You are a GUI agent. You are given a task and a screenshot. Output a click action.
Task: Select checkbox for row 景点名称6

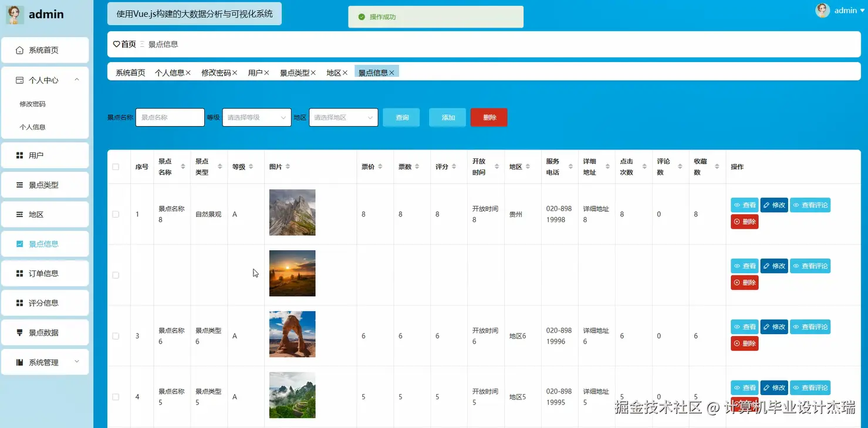point(116,337)
